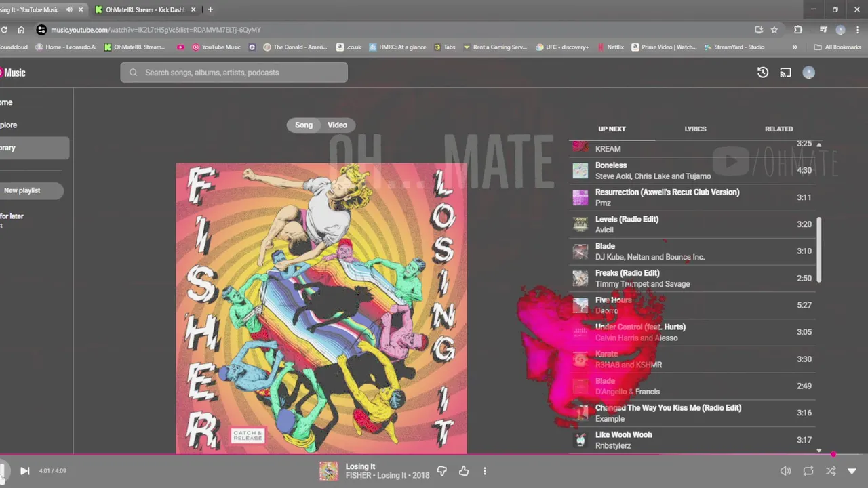
Task: Open browser profile avatar
Action: click(x=841, y=30)
